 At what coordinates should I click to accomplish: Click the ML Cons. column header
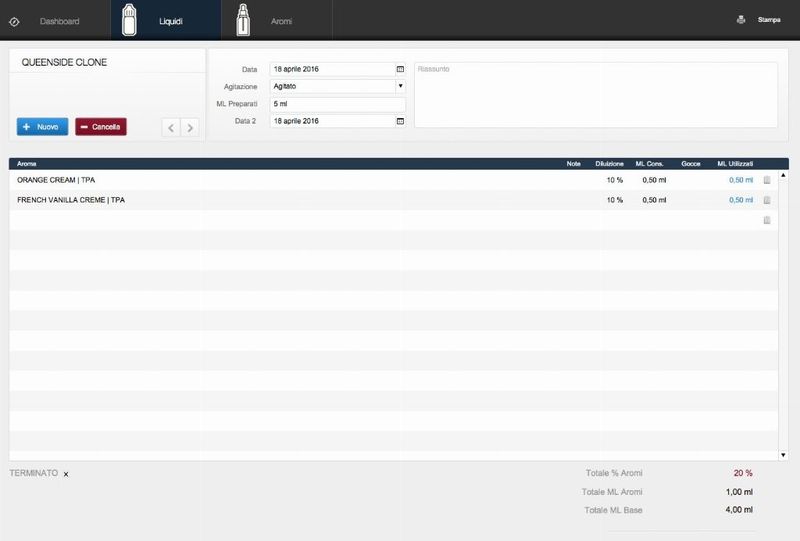[649, 164]
